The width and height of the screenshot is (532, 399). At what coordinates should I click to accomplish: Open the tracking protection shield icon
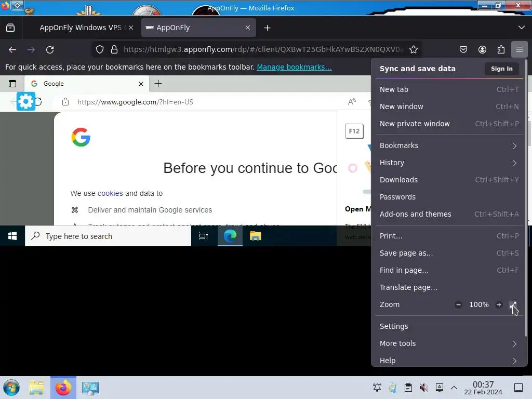pos(99,49)
